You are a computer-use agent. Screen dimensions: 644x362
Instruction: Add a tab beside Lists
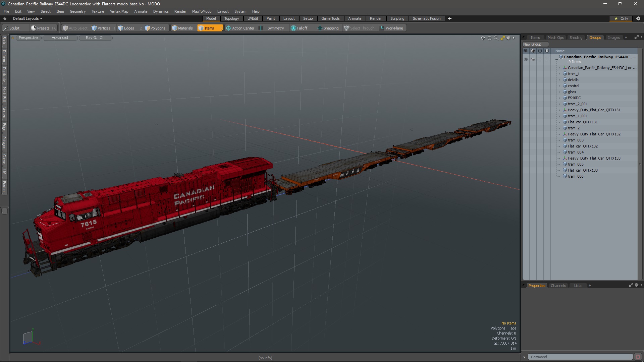click(589, 286)
